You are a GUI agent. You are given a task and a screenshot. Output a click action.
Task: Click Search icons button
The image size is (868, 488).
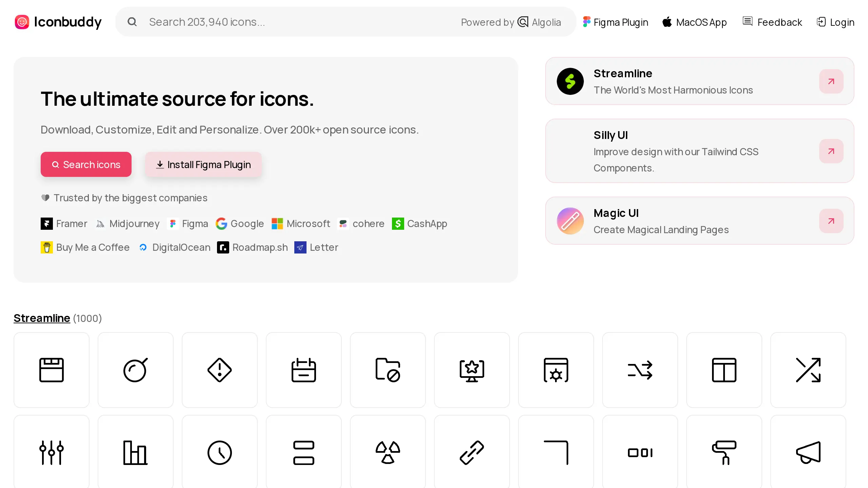(86, 164)
